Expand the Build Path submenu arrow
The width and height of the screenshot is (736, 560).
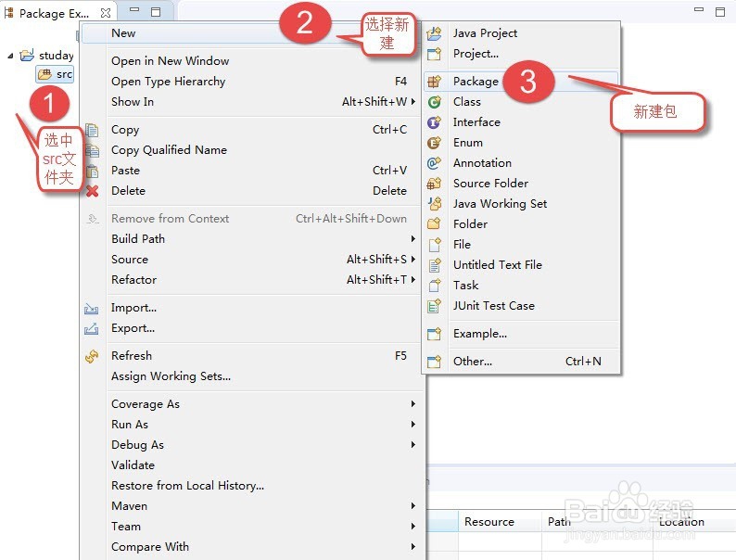[x=413, y=239]
